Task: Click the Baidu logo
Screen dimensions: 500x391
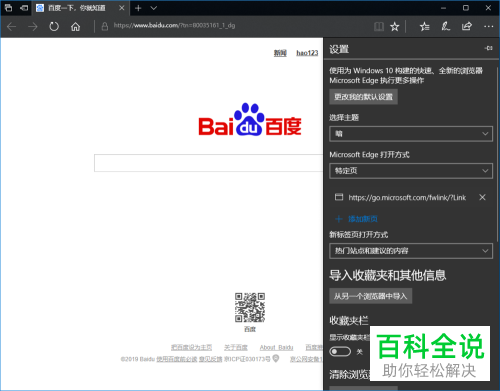Action: click(250, 120)
